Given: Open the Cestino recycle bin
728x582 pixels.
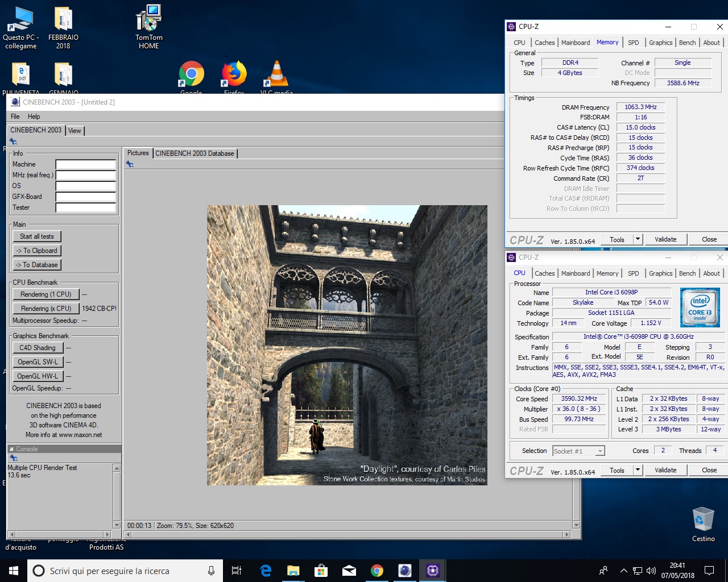Looking at the screenshot, I should 703,524.
